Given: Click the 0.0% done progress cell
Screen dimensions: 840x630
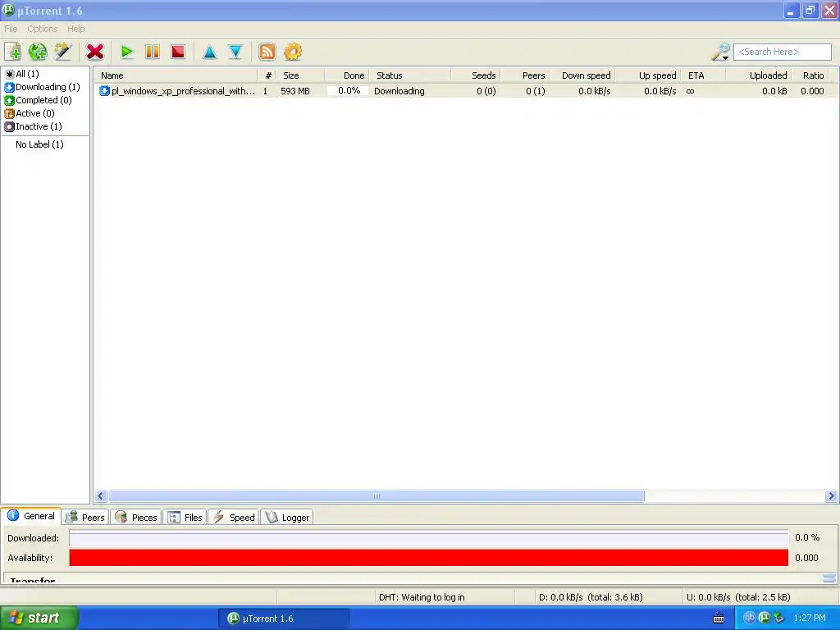Looking at the screenshot, I should [x=348, y=91].
